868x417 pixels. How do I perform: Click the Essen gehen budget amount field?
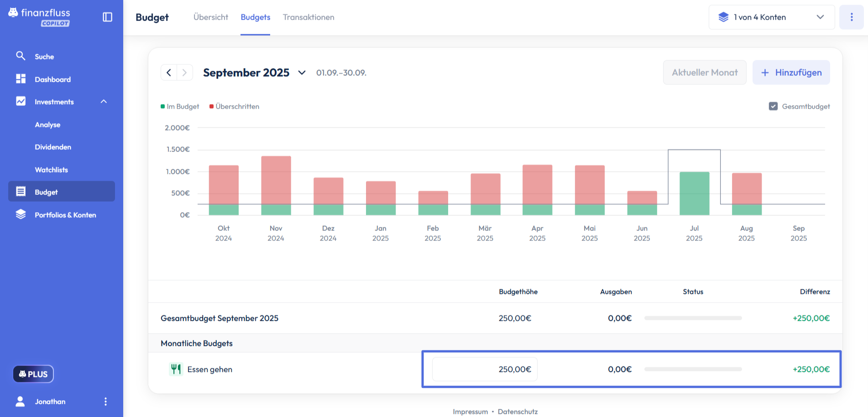(x=485, y=369)
